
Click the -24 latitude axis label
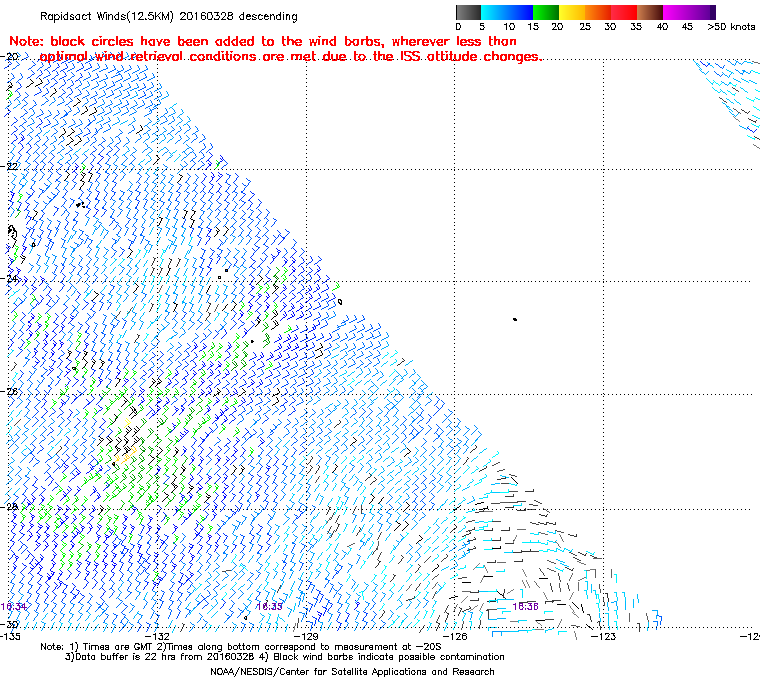click(x=10, y=279)
